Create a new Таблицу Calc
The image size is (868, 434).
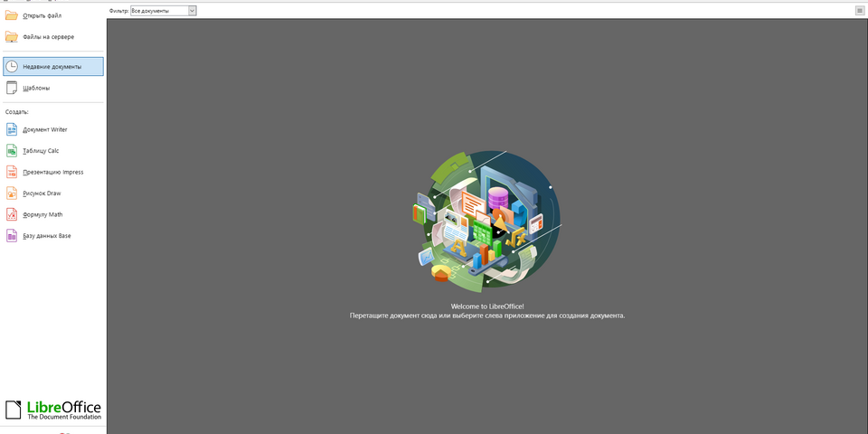(x=41, y=151)
